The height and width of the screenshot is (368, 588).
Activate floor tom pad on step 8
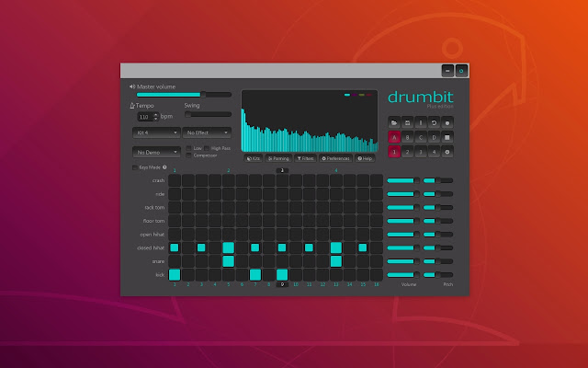tap(268, 221)
